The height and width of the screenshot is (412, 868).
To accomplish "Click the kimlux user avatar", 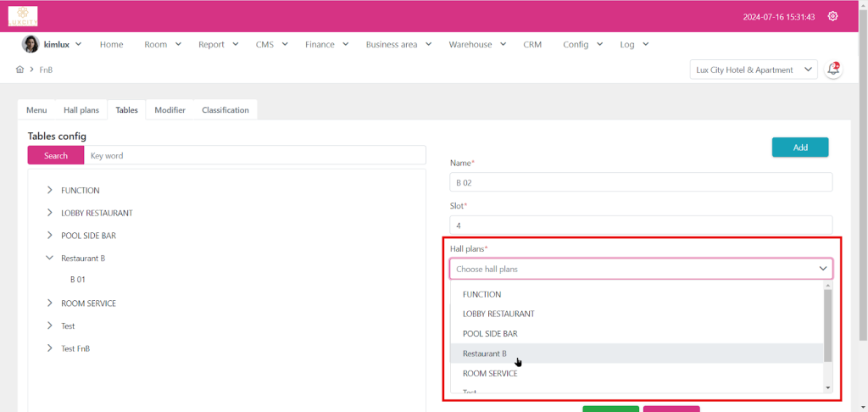I will click(x=31, y=44).
